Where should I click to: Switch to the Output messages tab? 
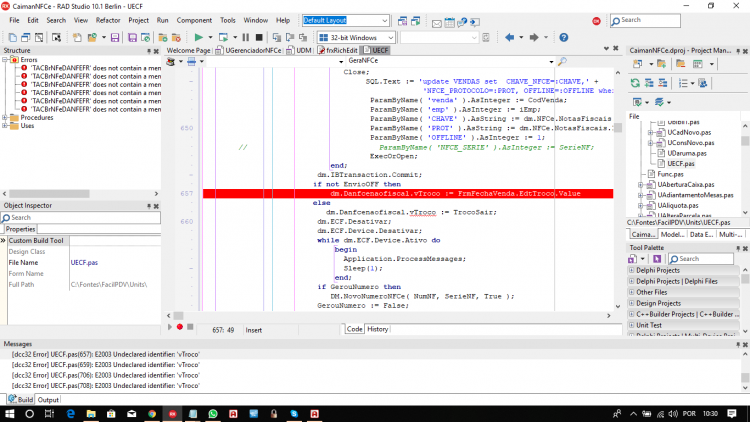tap(48, 400)
